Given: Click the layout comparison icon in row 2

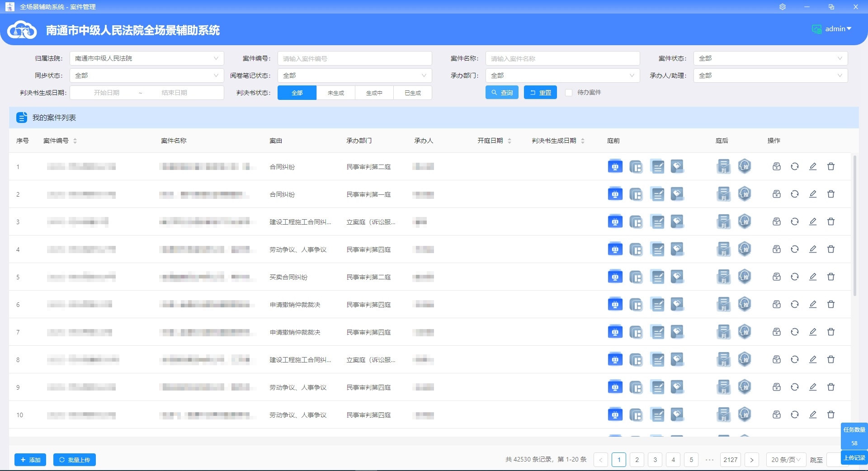Looking at the screenshot, I should click(x=637, y=194).
